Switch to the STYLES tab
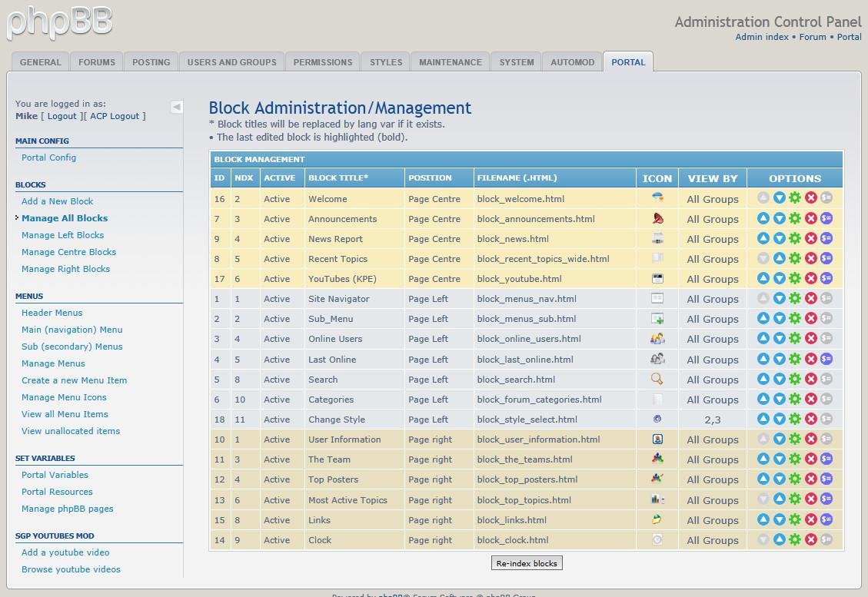Screen dimensions: 868x597 (x=385, y=61)
